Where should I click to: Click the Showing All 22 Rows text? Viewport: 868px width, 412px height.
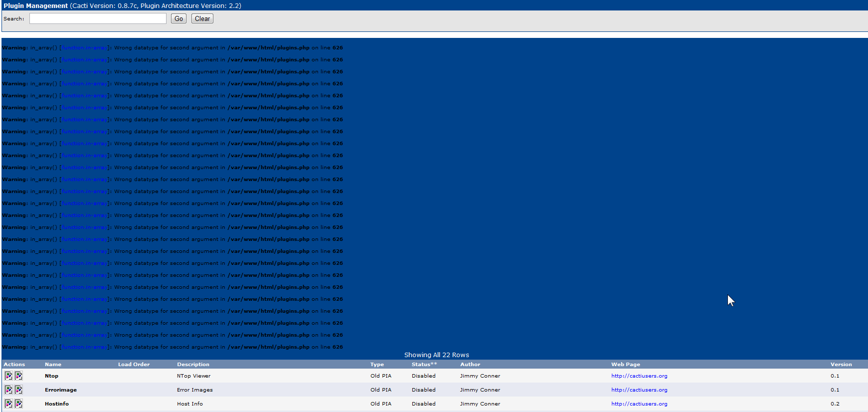437,355
